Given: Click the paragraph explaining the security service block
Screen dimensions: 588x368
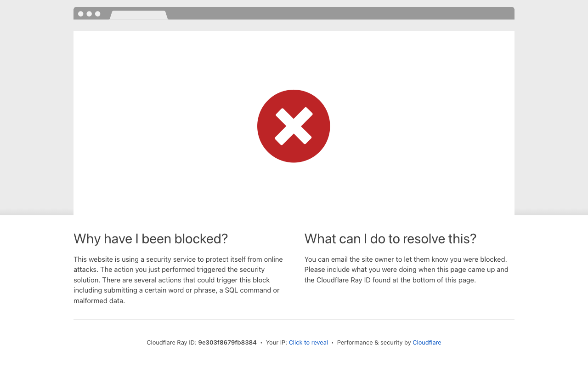Looking at the screenshot, I should (178, 280).
